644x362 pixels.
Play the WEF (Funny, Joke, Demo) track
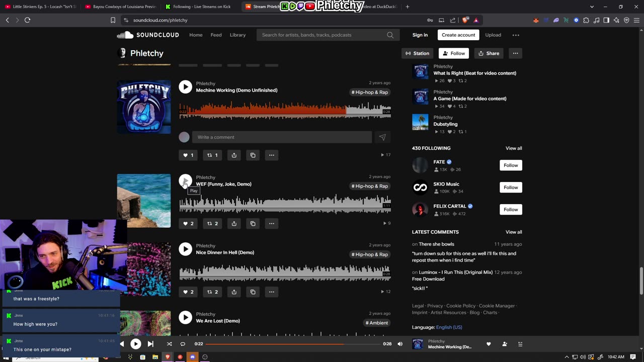tap(185, 180)
